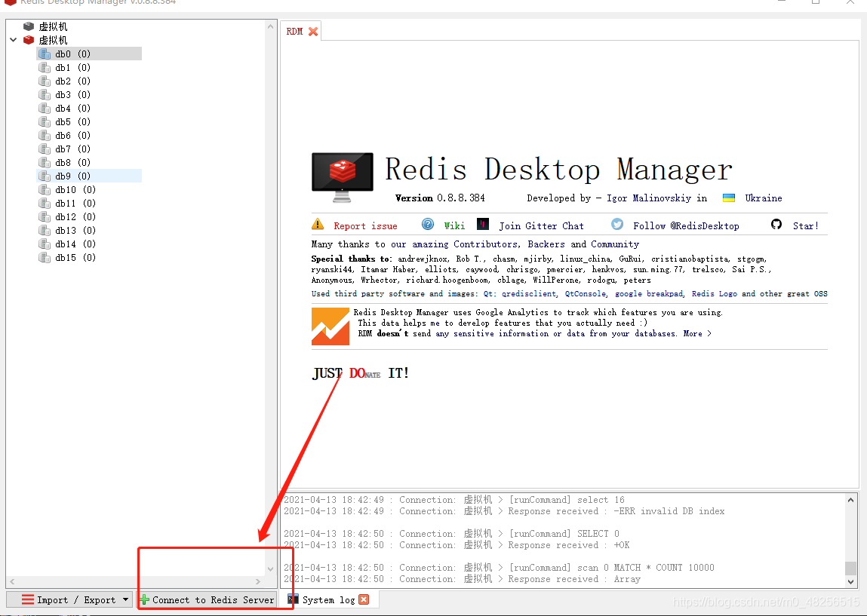Open Follow @RedisDesktop link
Viewport: 867px width, 616px height.
pyautogui.click(x=686, y=226)
